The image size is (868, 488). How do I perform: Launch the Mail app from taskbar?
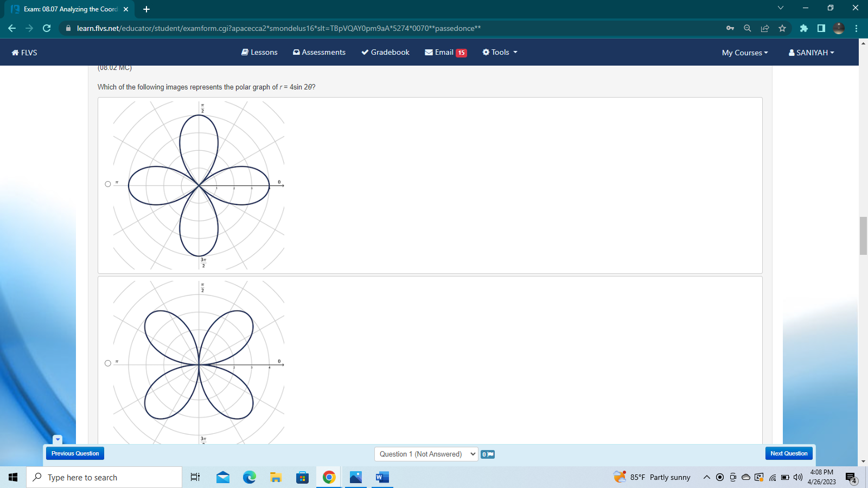point(223,477)
